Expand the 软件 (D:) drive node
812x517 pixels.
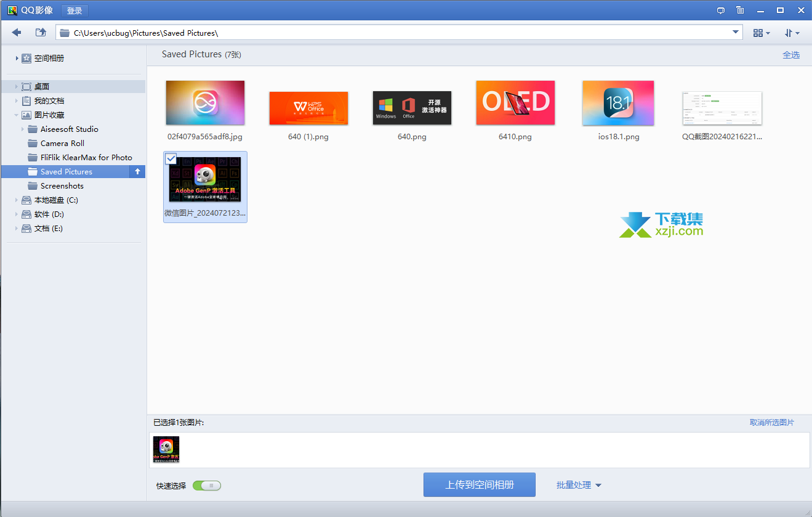click(x=17, y=214)
